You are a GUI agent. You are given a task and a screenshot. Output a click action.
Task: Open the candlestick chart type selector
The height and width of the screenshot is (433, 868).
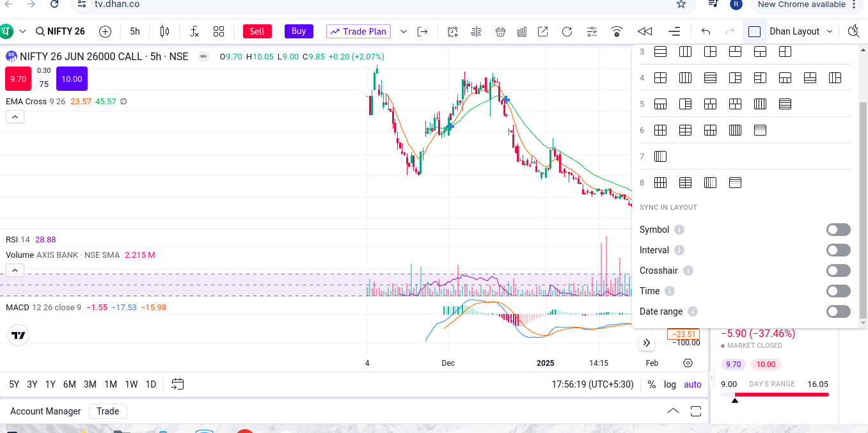[164, 31]
